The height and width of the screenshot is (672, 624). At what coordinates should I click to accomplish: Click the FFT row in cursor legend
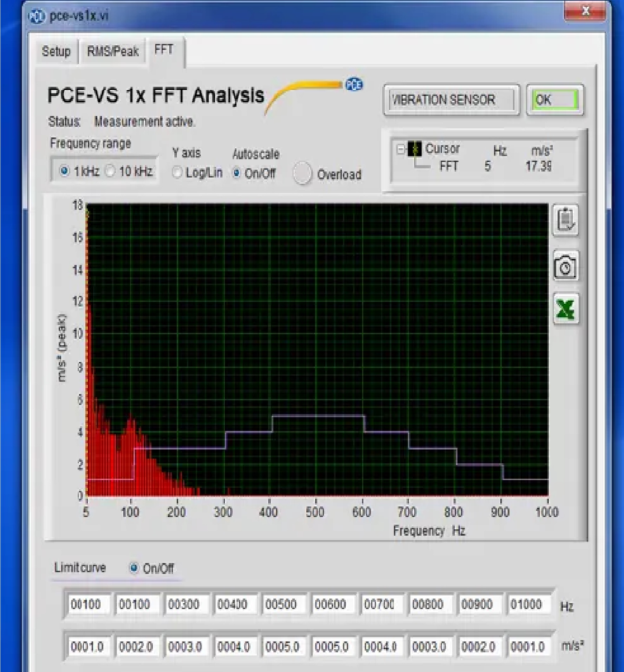[x=448, y=166]
